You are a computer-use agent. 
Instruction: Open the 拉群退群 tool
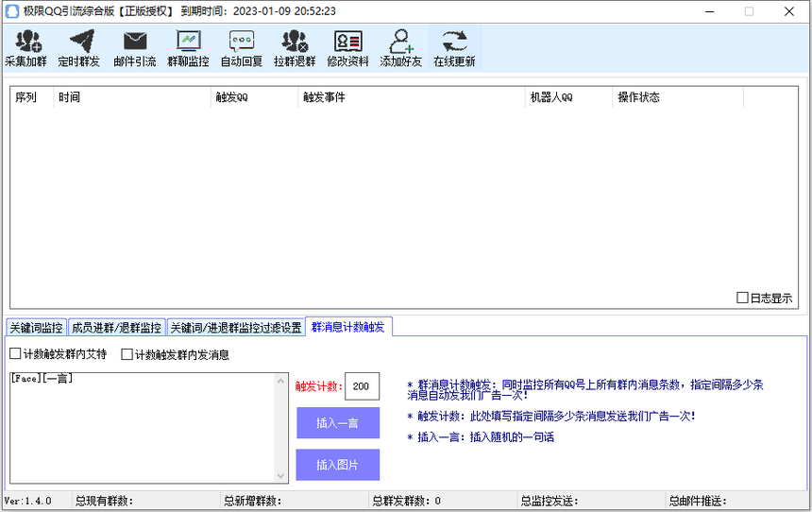[x=295, y=47]
